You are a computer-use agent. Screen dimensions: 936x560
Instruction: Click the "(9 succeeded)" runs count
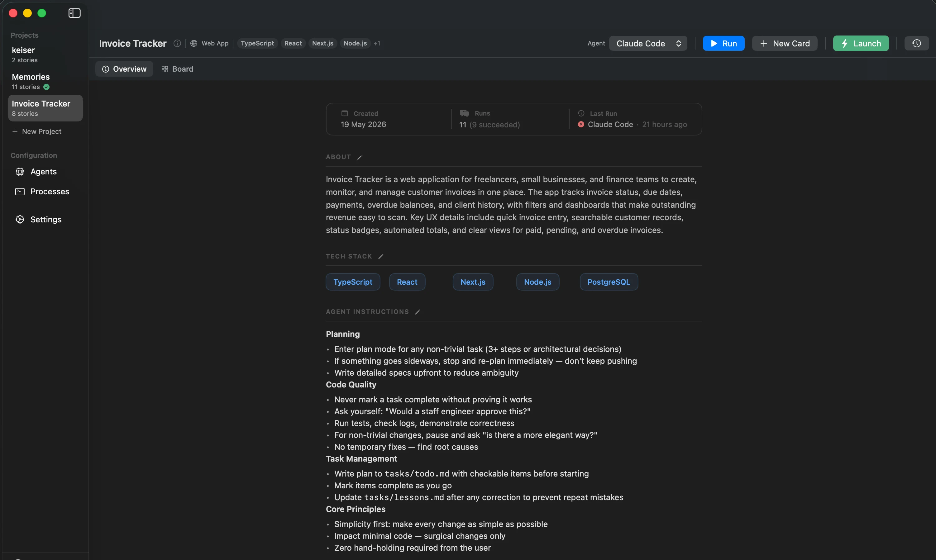click(x=494, y=125)
